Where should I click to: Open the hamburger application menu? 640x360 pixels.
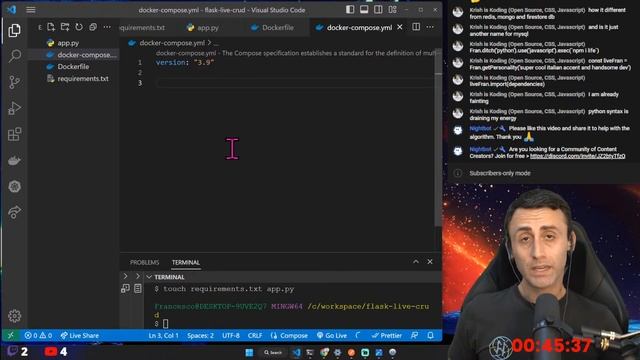[31, 10]
